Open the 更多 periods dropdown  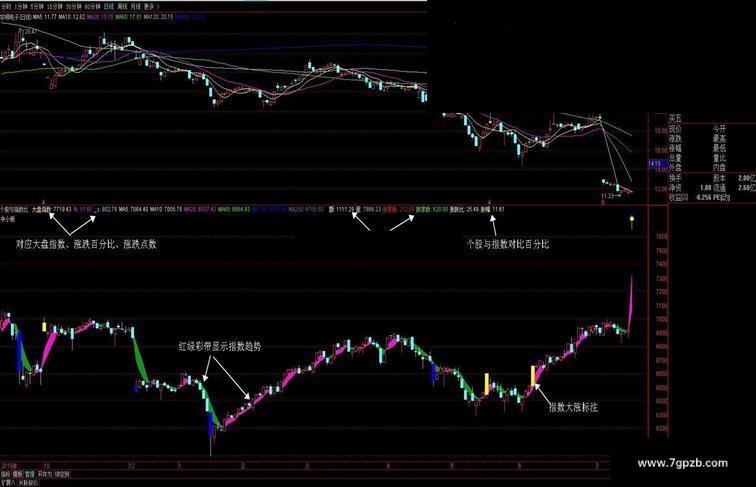151,7
